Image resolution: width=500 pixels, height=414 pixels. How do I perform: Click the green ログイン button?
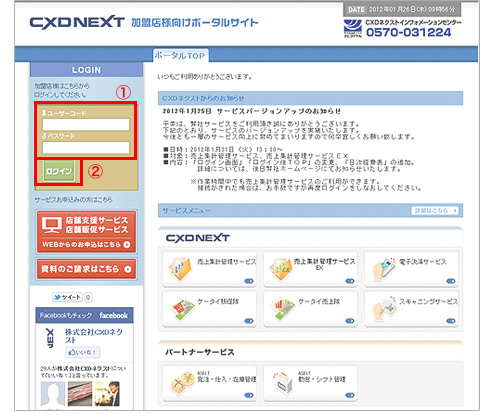[x=59, y=171]
